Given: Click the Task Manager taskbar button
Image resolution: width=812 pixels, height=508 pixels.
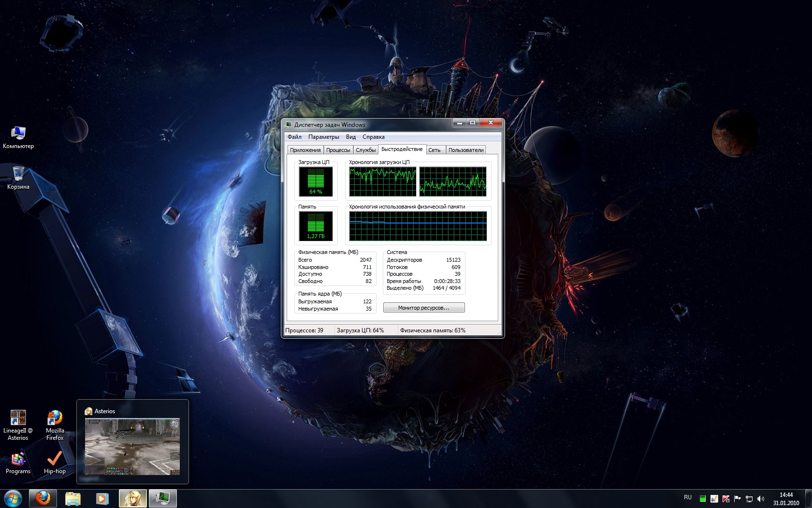Looking at the screenshot, I should [163, 498].
